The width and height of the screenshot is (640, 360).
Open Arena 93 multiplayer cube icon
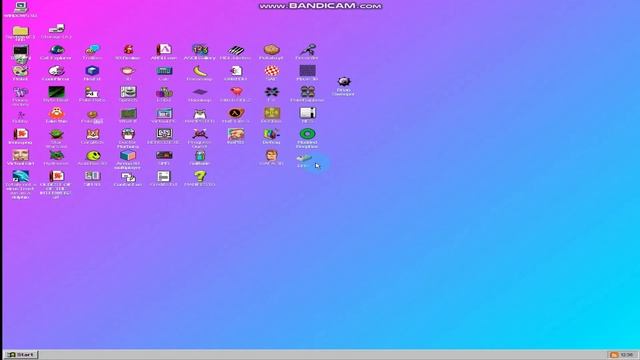(128, 155)
